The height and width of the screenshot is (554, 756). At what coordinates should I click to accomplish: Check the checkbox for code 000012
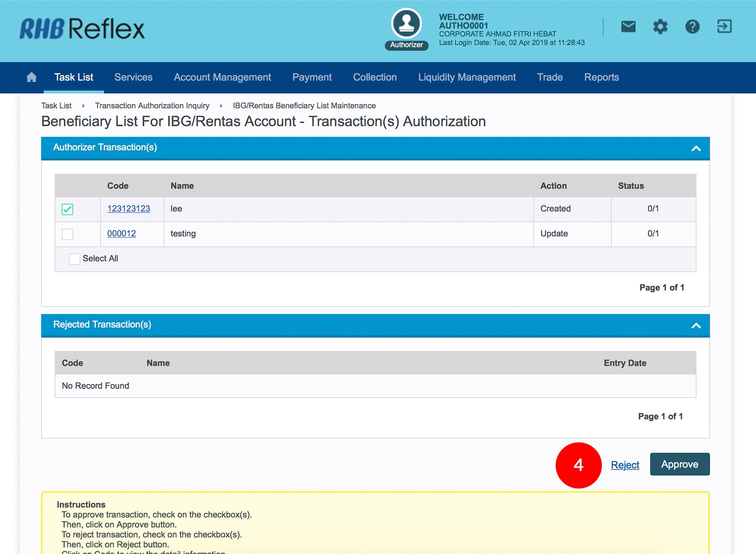tap(68, 234)
